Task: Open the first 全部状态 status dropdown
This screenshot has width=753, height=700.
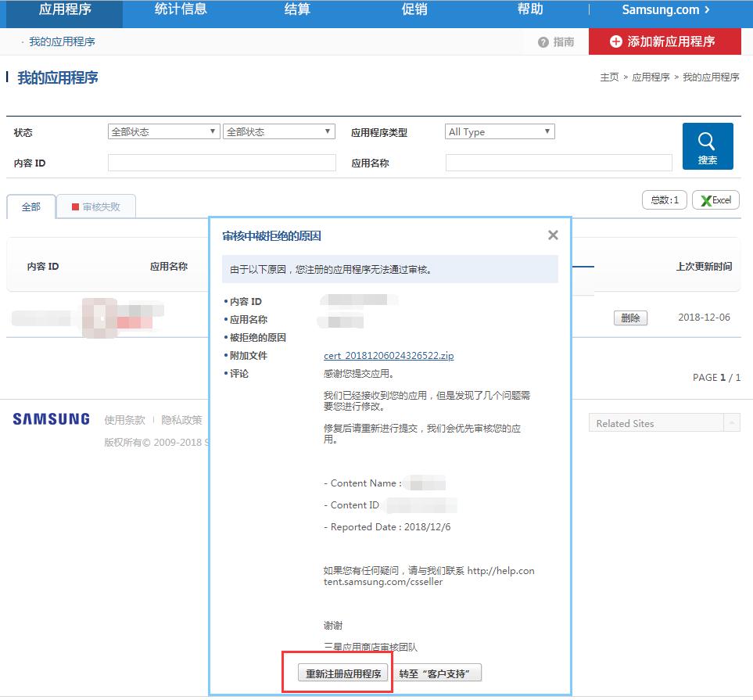Action: click(x=163, y=131)
